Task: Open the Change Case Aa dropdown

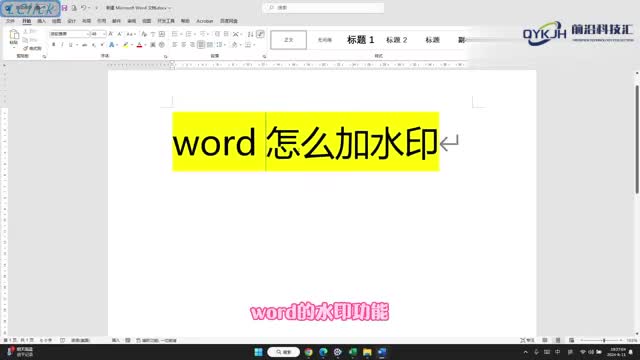Action: 130,34
